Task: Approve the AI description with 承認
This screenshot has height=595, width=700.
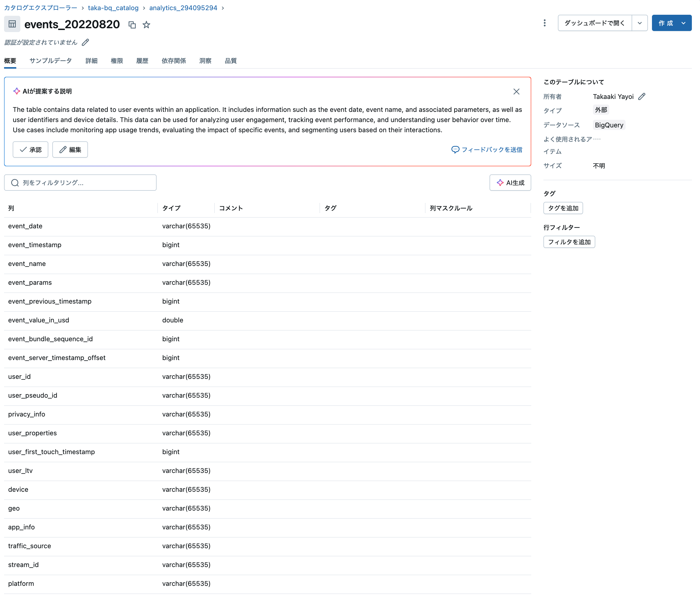Action: (x=30, y=150)
